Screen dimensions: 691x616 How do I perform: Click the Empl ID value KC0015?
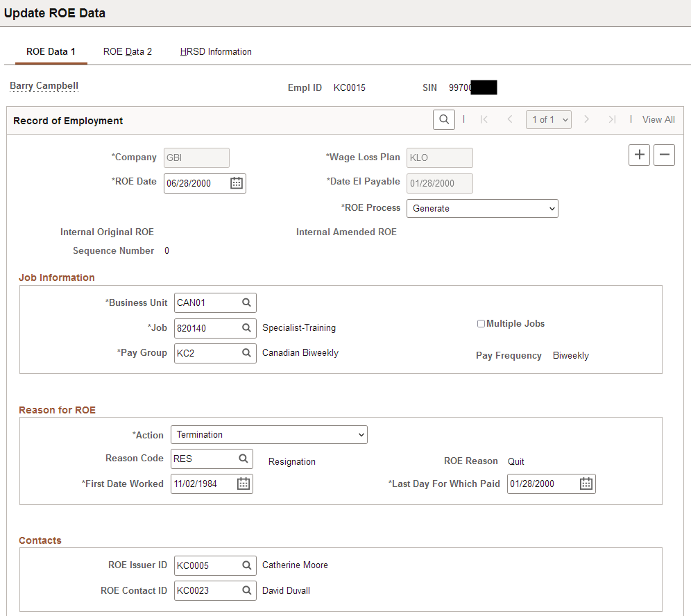point(350,87)
